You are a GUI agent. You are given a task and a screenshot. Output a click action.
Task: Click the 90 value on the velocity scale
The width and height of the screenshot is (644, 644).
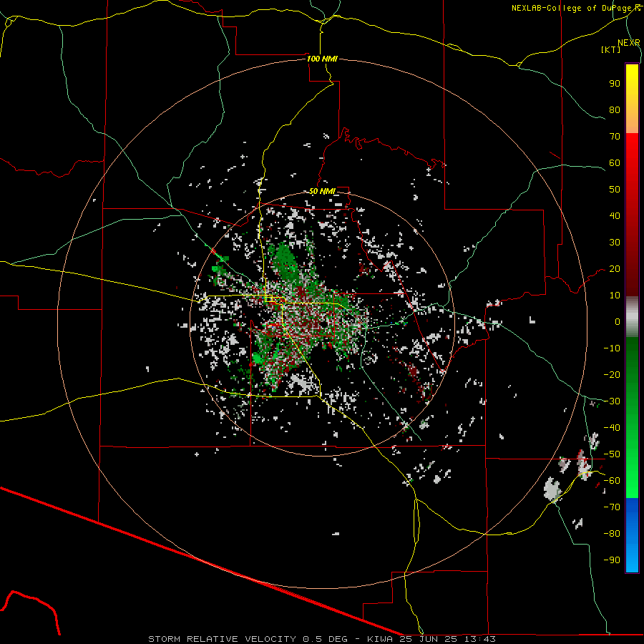coord(615,84)
